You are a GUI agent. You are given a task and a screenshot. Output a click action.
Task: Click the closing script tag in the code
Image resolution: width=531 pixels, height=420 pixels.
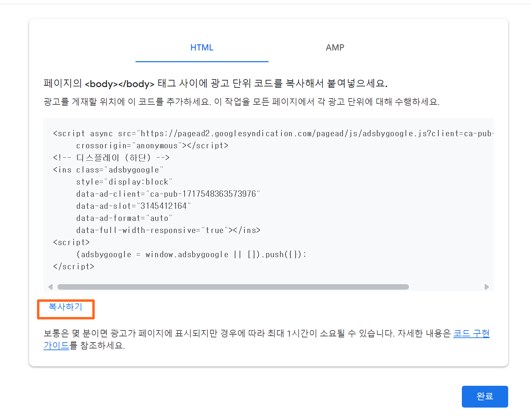pyautogui.click(x=73, y=266)
